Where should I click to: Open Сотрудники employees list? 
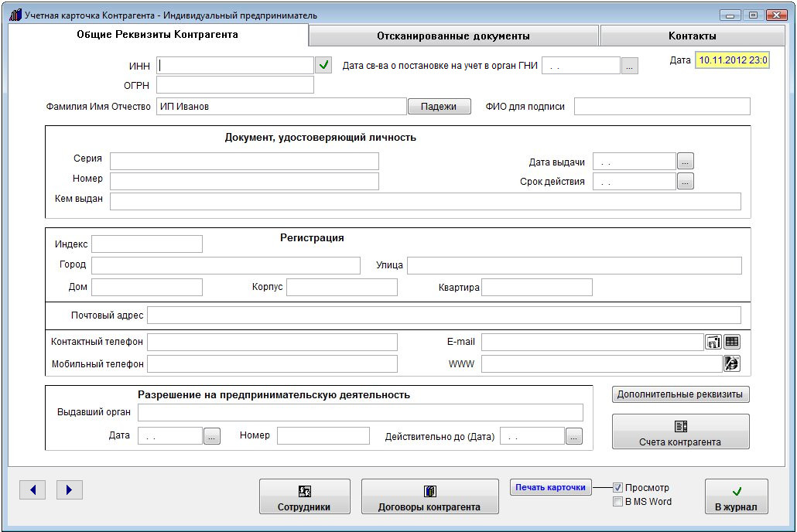pyautogui.click(x=304, y=497)
